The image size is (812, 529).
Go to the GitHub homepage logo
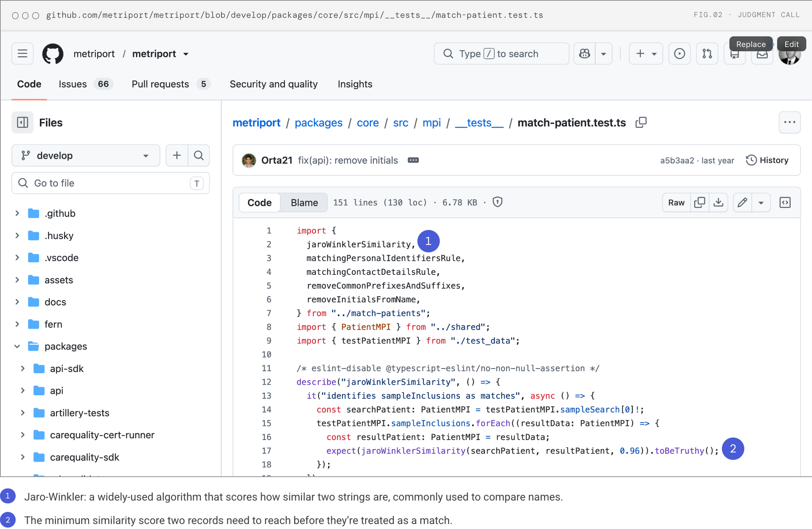(x=53, y=54)
